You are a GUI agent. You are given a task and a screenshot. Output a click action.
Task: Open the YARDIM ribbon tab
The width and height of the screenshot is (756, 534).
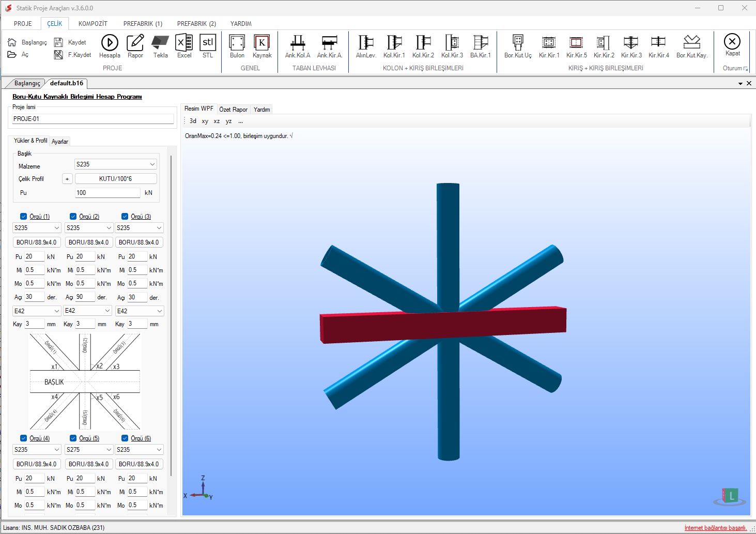(x=241, y=24)
